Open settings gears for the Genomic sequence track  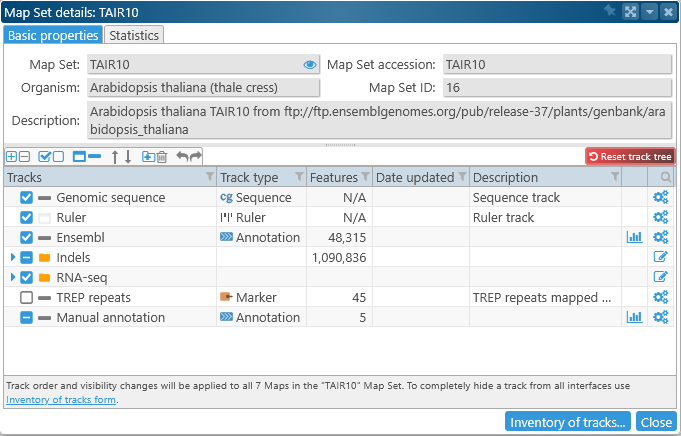(660, 198)
